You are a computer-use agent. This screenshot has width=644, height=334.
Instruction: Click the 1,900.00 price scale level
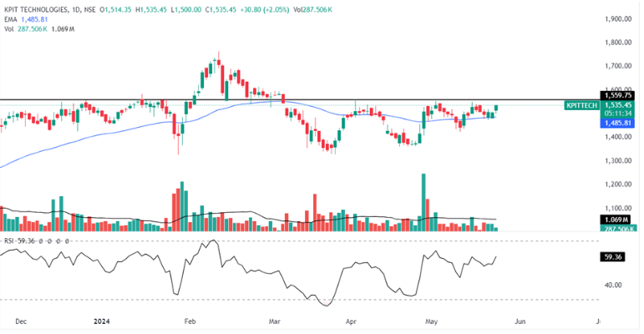(x=617, y=18)
